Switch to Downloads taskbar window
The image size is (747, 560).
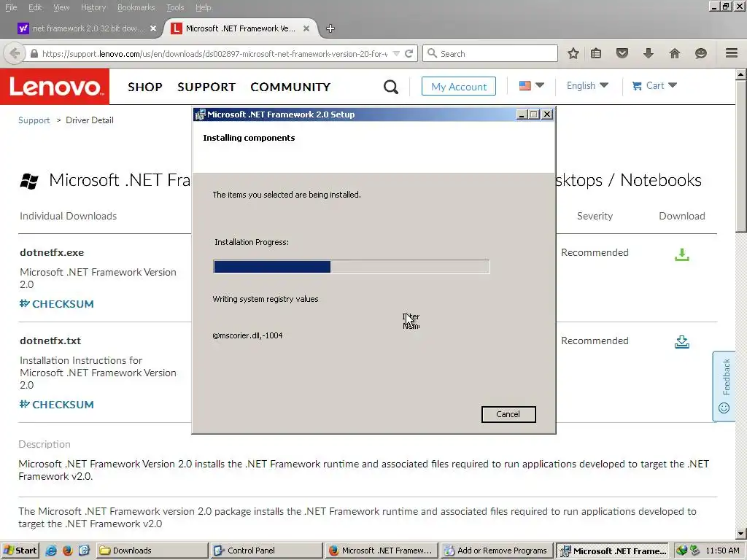tap(152, 551)
